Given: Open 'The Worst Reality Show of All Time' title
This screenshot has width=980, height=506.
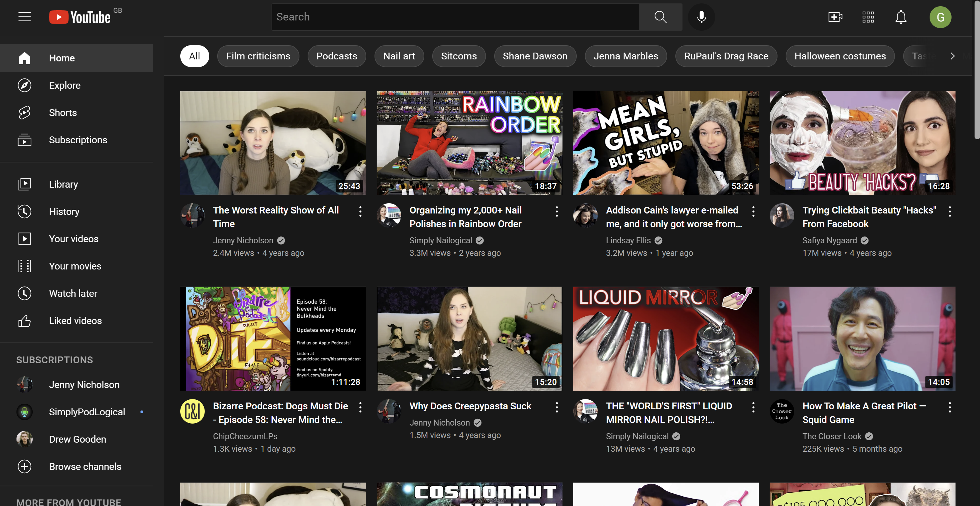Looking at the screenshot, I should pyautogui.click(x=276, y=217).
